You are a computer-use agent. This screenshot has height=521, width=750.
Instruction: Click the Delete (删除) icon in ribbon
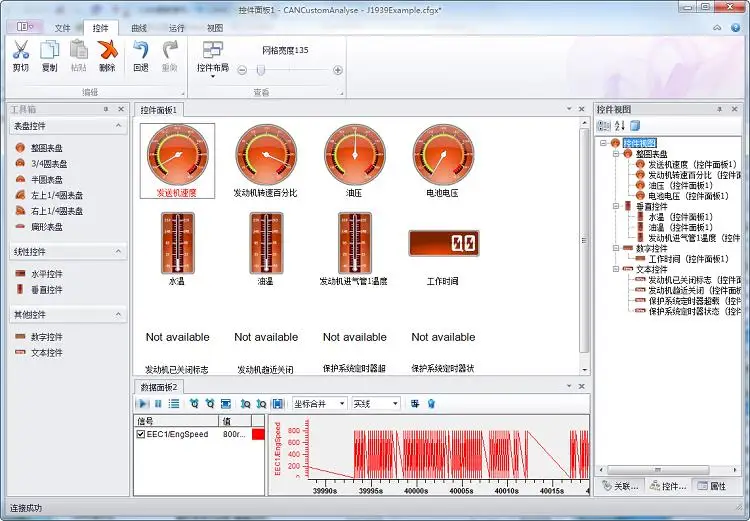coord(108,50)
